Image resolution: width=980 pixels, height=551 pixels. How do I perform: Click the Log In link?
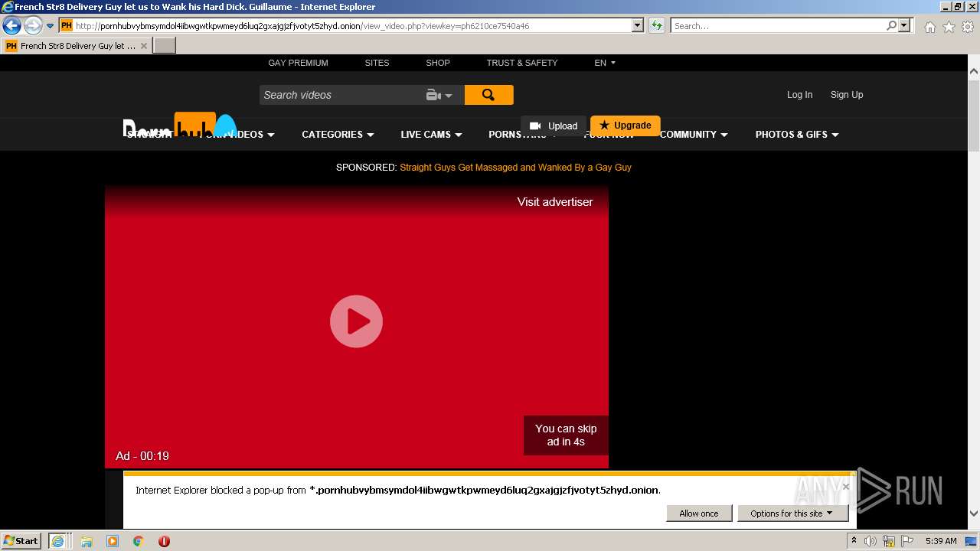tap(799, 95)
